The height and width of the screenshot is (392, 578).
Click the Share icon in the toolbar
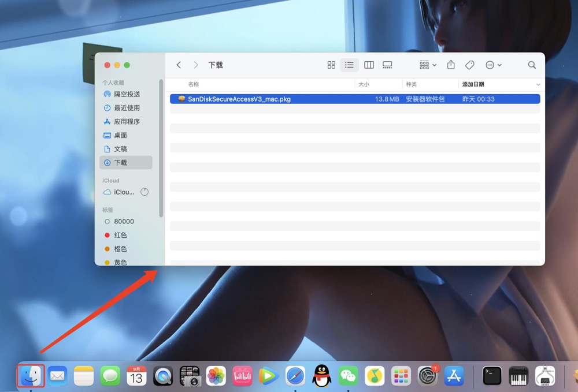pyautogui.click(x=451, y=65)
